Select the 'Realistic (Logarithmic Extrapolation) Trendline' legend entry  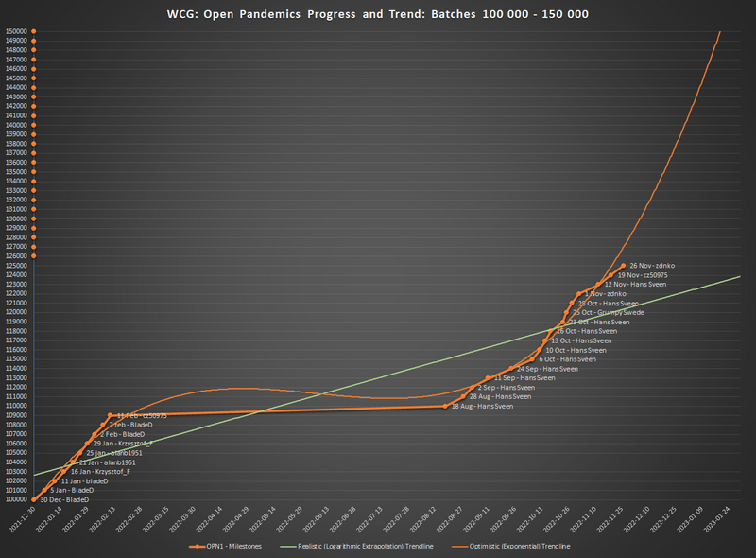click(356, 546)
